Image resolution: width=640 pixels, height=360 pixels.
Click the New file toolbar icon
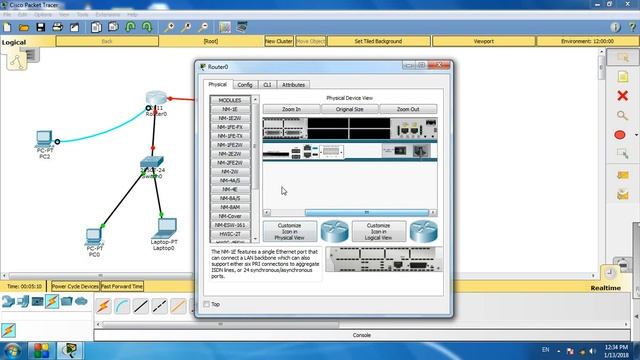[x=7, y=27]
